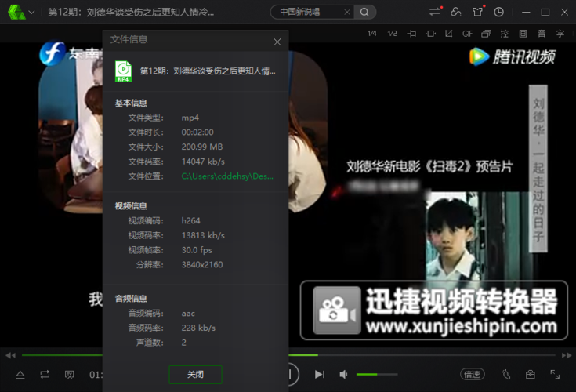Image resolution: width=576 pixels, height=392 pixels.
Task: Open play history clock icon
Action: coord(498,12)
